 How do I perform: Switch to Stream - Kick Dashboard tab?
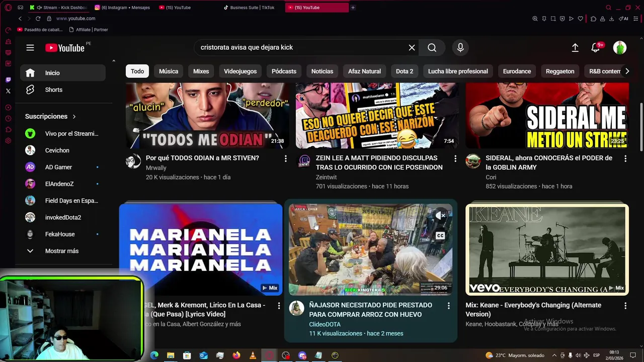pyautogui.click(x=59, y=8)
